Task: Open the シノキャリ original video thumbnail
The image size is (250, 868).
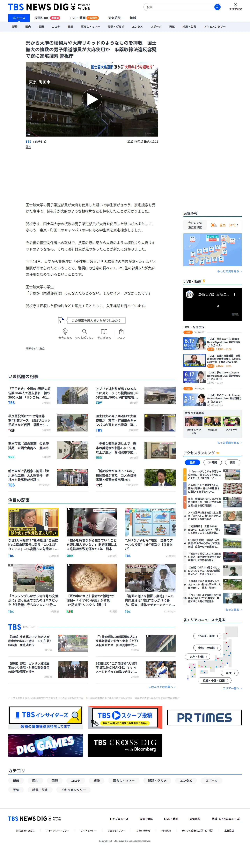Action: (231, 422)
